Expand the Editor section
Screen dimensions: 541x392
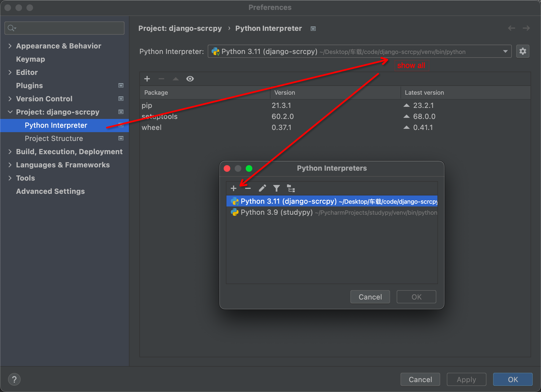click(x=10, y=72)
